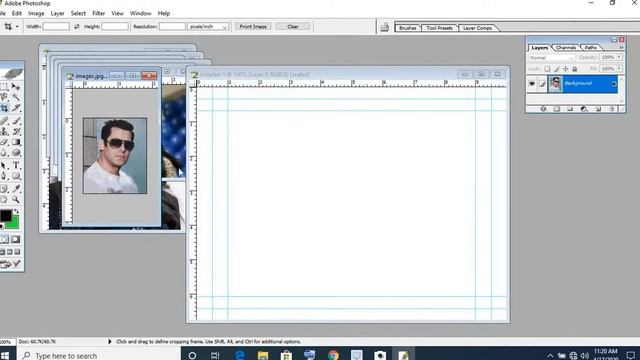Viewport: 640px width, 360px height.
Task: Switch to the Paths tab
Action: [x=591, y=48]
